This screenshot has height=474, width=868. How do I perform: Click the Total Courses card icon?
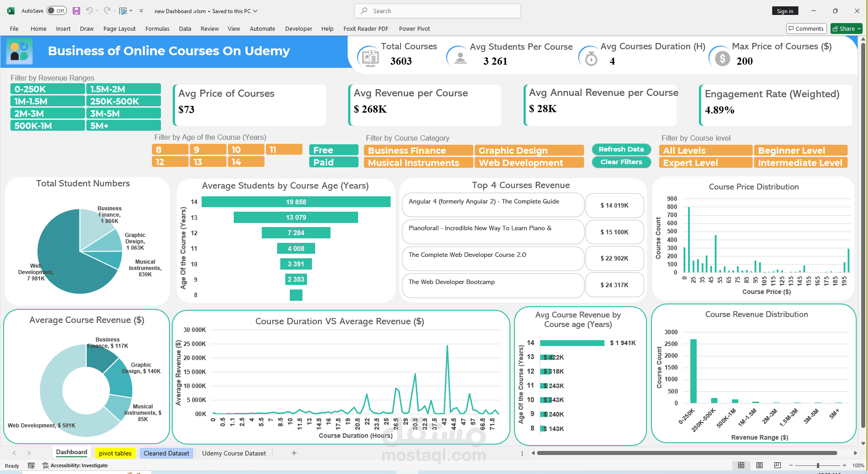click(370, 57)
